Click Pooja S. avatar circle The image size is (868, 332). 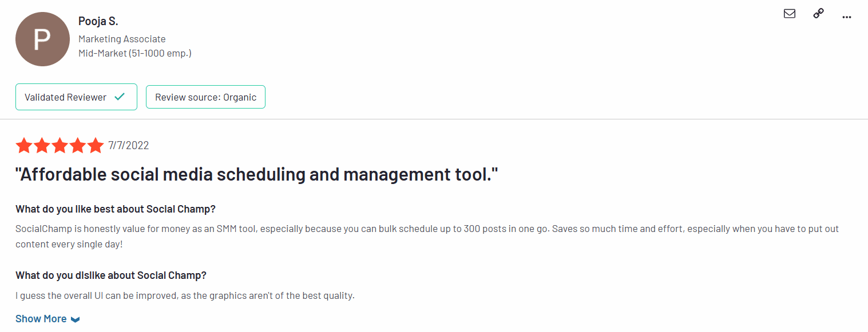click(x=42, y=39)
